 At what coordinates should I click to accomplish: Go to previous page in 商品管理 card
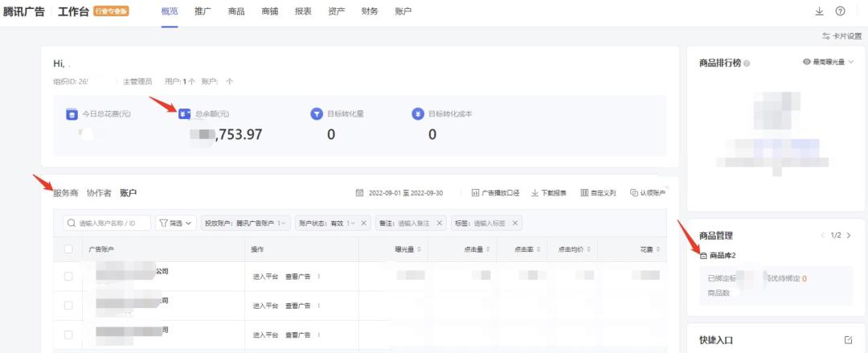(823, 236)
